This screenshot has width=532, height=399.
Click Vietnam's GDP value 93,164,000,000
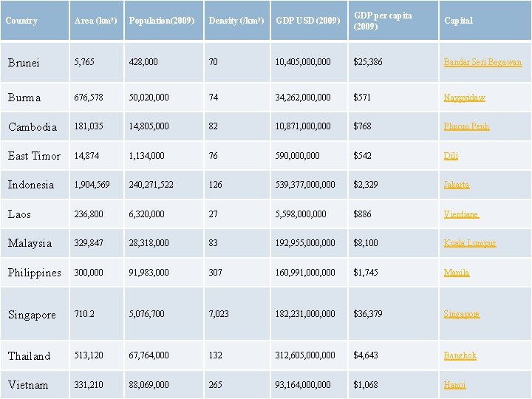(303, 385)
